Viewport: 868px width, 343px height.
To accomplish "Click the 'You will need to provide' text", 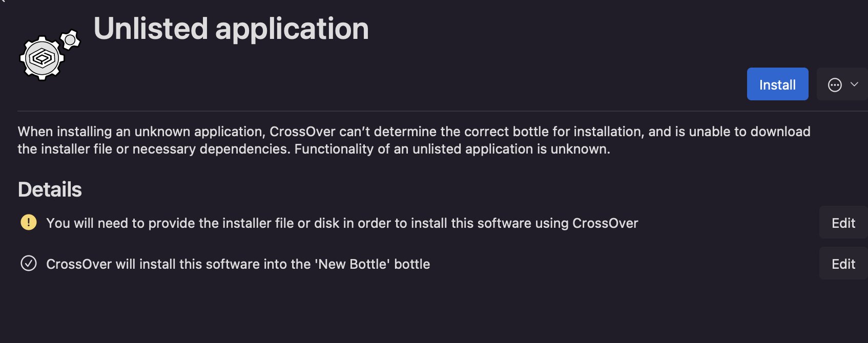I will point(118,223).
